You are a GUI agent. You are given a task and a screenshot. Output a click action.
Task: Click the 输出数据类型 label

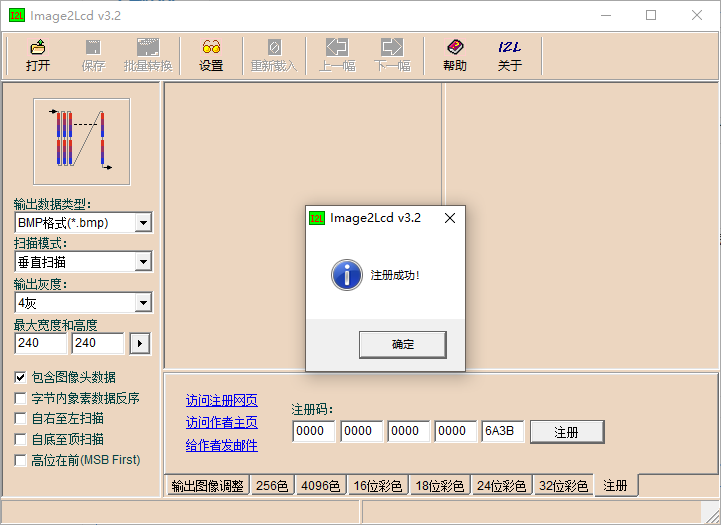point(52,204)
